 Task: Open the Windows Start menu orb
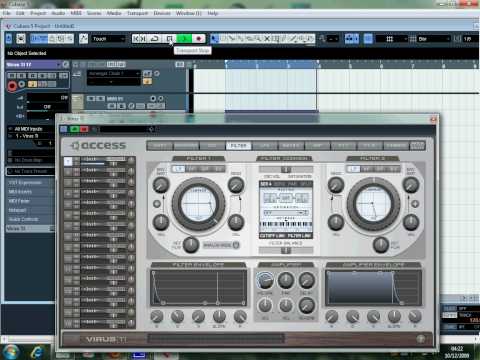point(11,352)
